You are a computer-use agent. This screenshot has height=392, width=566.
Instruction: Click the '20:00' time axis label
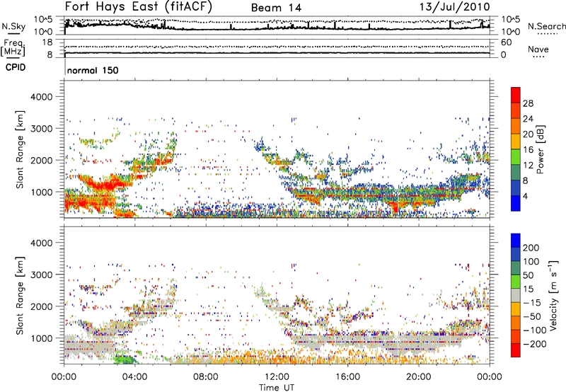coord(418,377)
